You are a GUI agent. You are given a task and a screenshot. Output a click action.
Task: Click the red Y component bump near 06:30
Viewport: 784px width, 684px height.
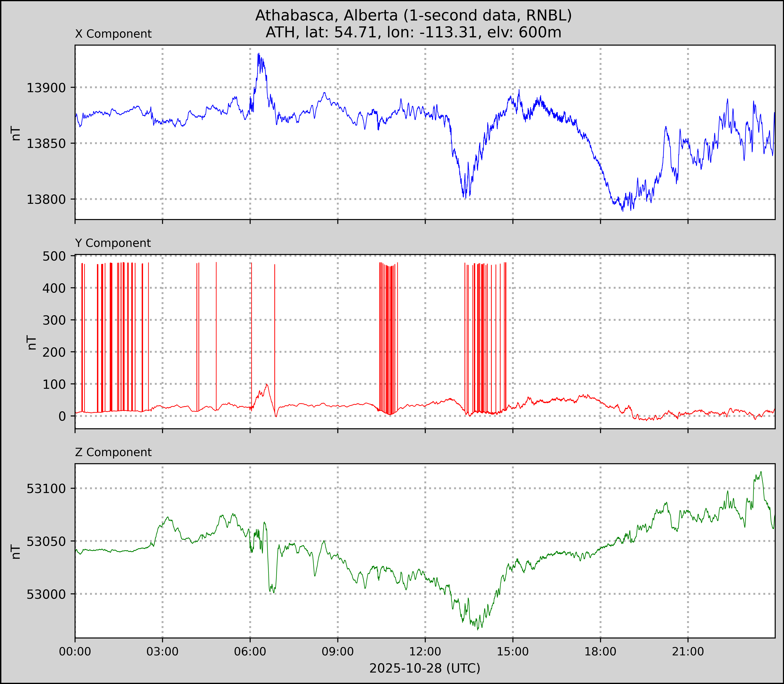tap(266, 385)
